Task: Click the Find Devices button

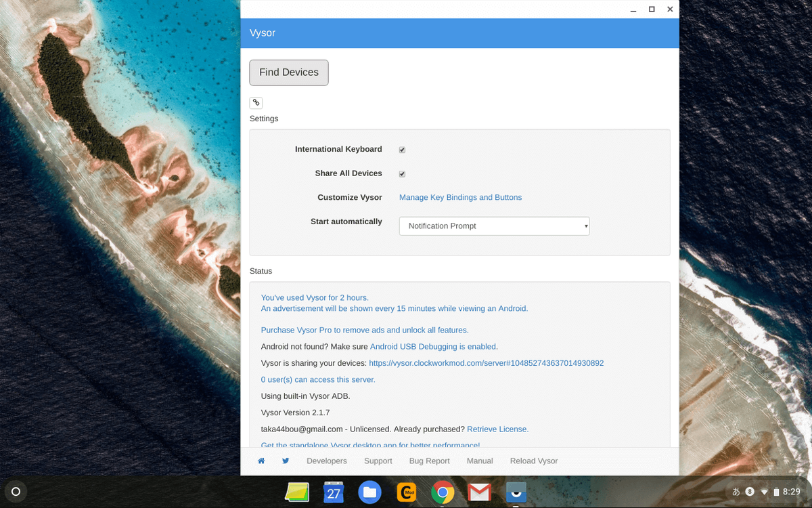Action: point(289,72)
